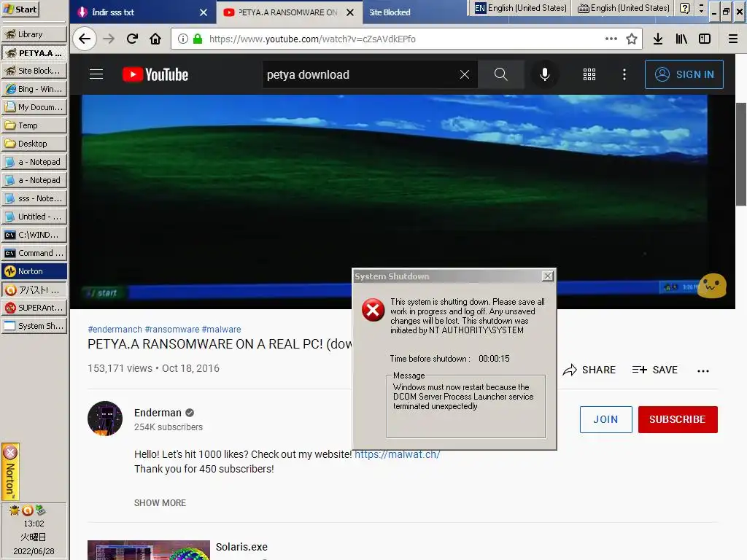747x560 pixels.
Task: Switch to Bing - Win taskbar item
Action: [34, 89]
